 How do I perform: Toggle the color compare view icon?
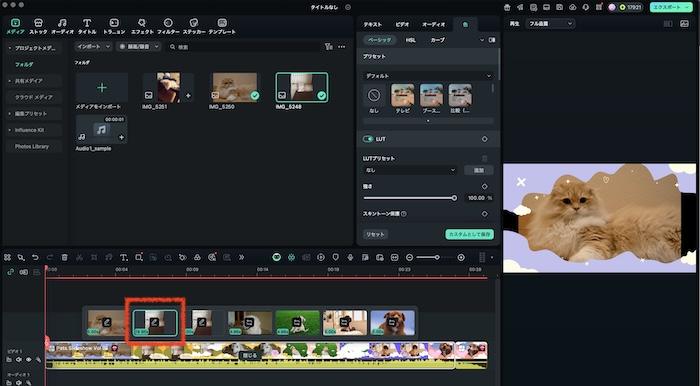492,40
